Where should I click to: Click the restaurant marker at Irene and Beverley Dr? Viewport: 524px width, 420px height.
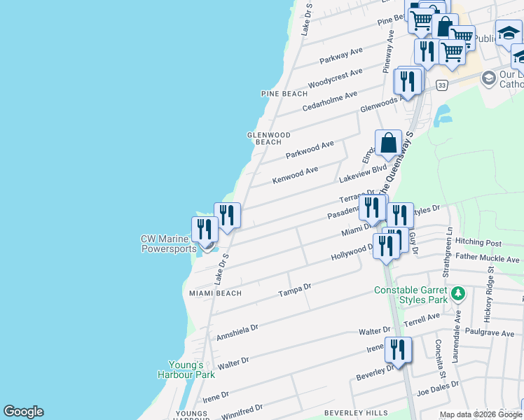pyautogui.click(x=398, y=351)
